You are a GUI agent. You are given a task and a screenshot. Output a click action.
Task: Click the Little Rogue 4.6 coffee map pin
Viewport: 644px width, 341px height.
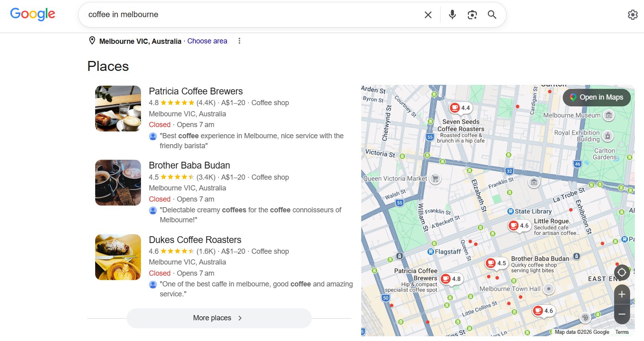coord(519,226)
